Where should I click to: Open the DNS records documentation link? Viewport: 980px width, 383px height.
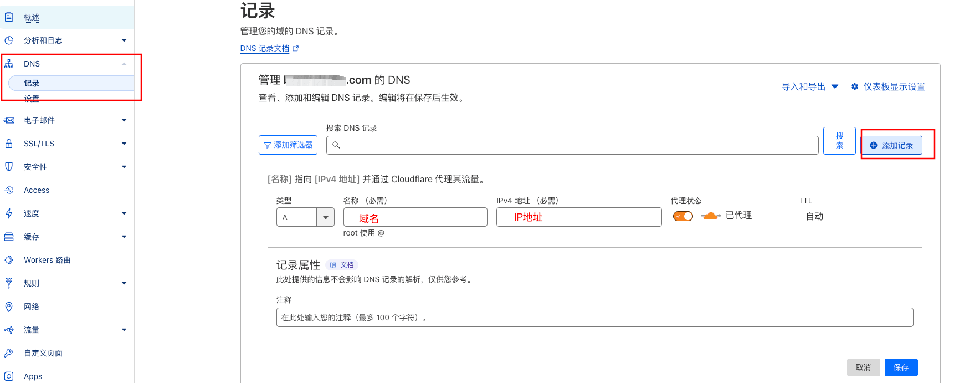pos(265,48)
